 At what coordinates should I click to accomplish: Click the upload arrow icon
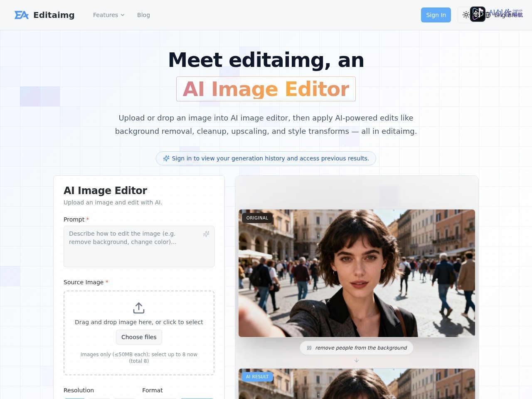139,308
